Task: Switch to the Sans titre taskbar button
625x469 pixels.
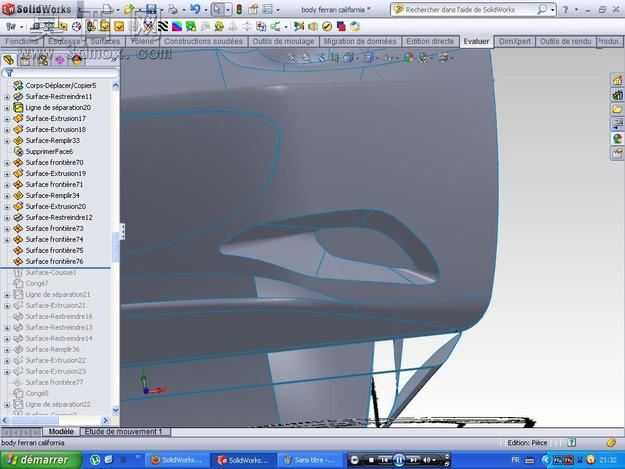Action: click(310, 460)
